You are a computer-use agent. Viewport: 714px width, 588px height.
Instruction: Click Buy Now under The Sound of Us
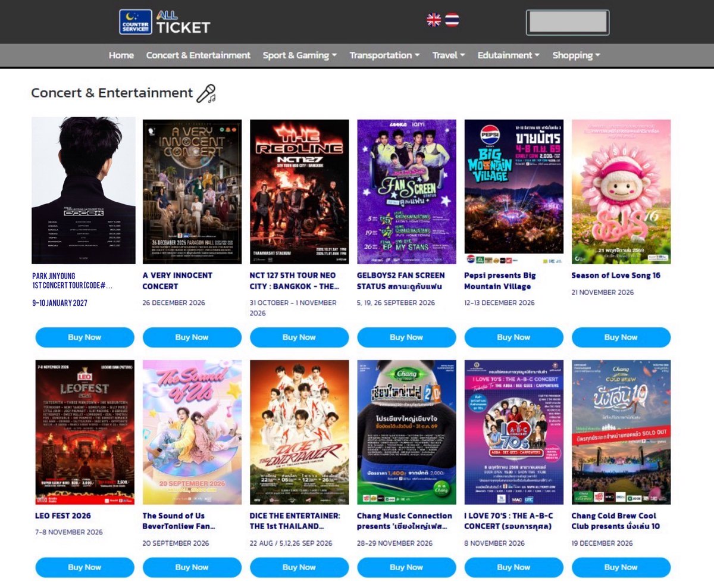(192, 568)
